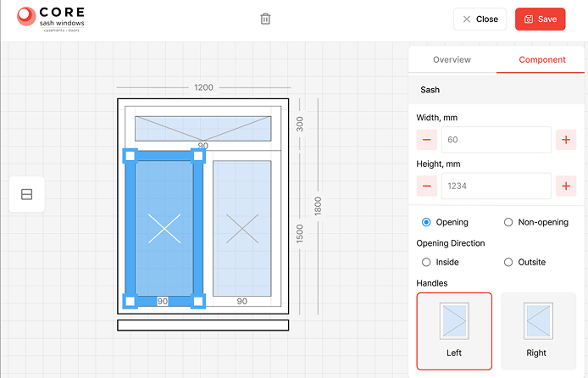Choose Outsite opening direction
The height and width of the screenshot is (378, 588).
[508, 262]
